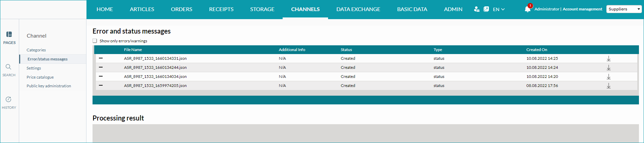Open Price catalogue sidebar link
Screen dimensions: 644x143
point(40,77)
